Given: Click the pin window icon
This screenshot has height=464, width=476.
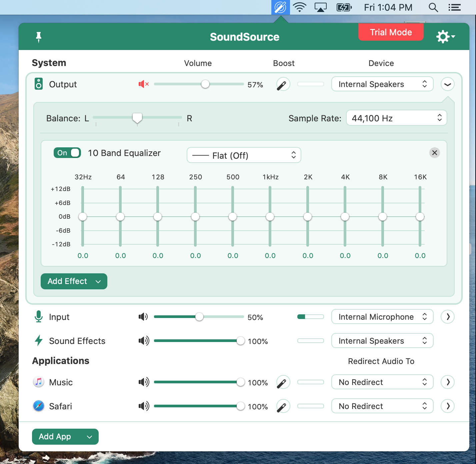Looking at the screenshot, I should pyautogui.click(x=39, y=37).
